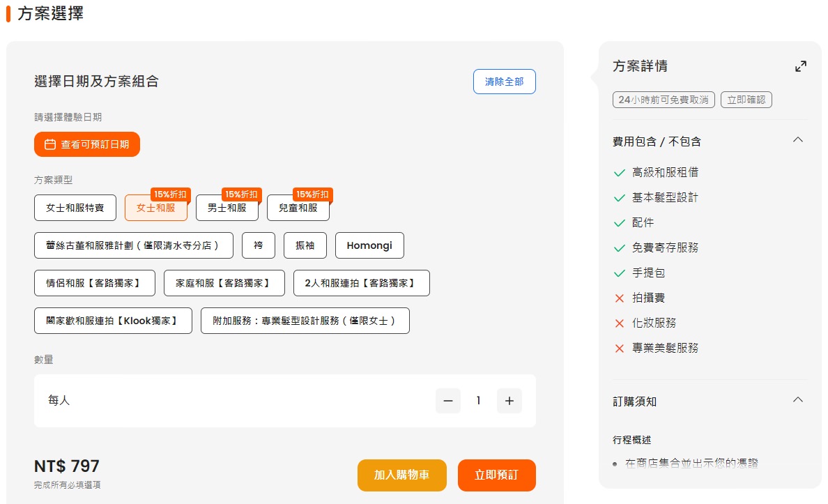Decrease quantity with the minus button
This screenshot has height=504, width=828.
pyautogui.click(x=448, y=401)
